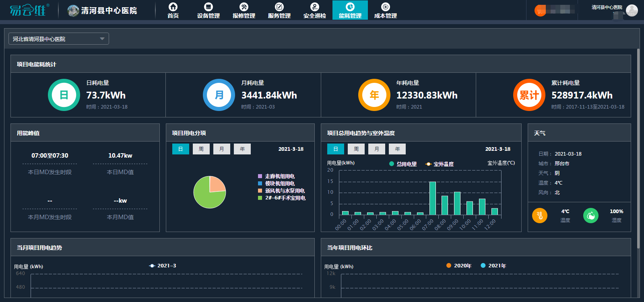This screenshot has width=644, height=302.
Task: Toggle 总用电量 legend series in trend chart
Action: click(x=403, y=164)
